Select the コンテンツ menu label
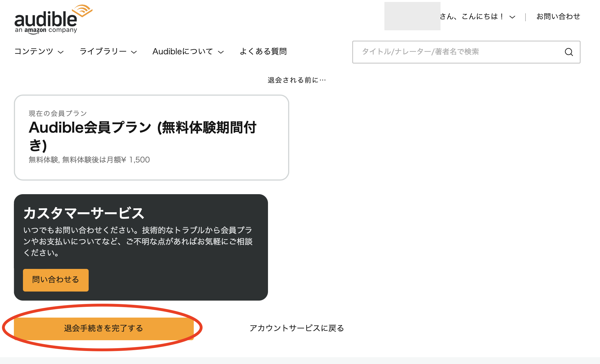This screenshot has width=600, height=364. (34, 52)
